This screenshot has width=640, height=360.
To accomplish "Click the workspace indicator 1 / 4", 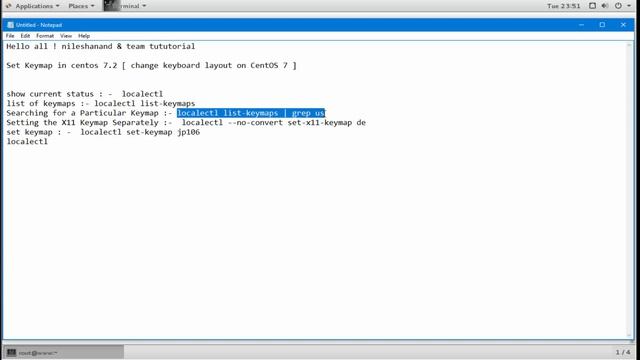I will pos(622,352).
